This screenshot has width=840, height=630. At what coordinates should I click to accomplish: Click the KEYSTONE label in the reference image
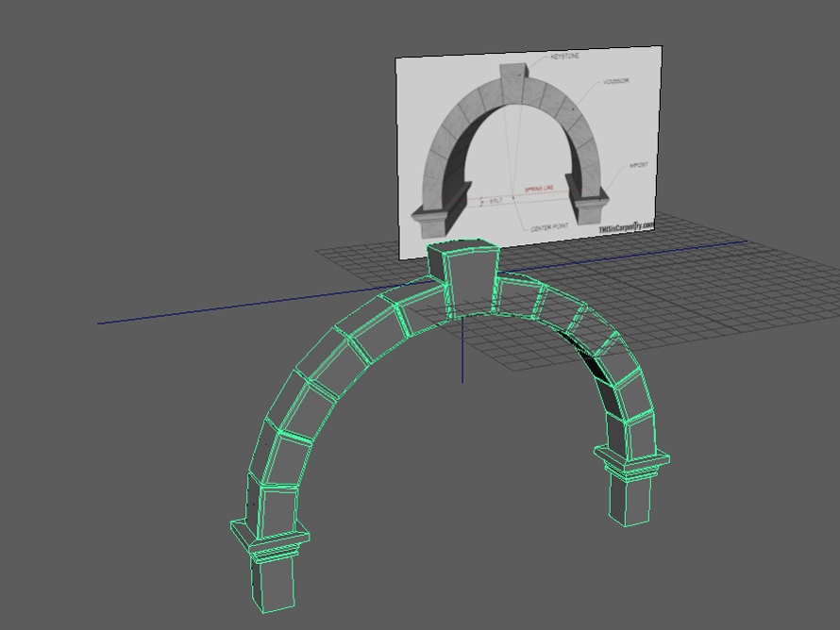564,58
